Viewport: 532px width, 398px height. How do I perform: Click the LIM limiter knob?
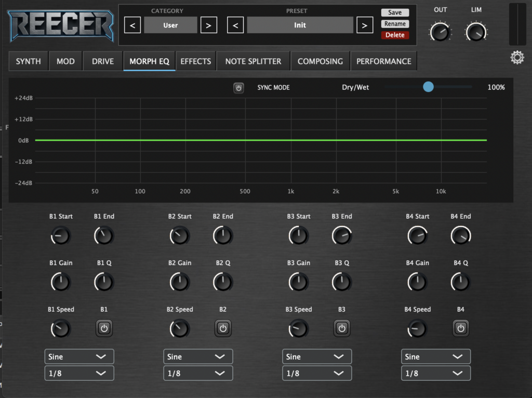tap(476, 32)
